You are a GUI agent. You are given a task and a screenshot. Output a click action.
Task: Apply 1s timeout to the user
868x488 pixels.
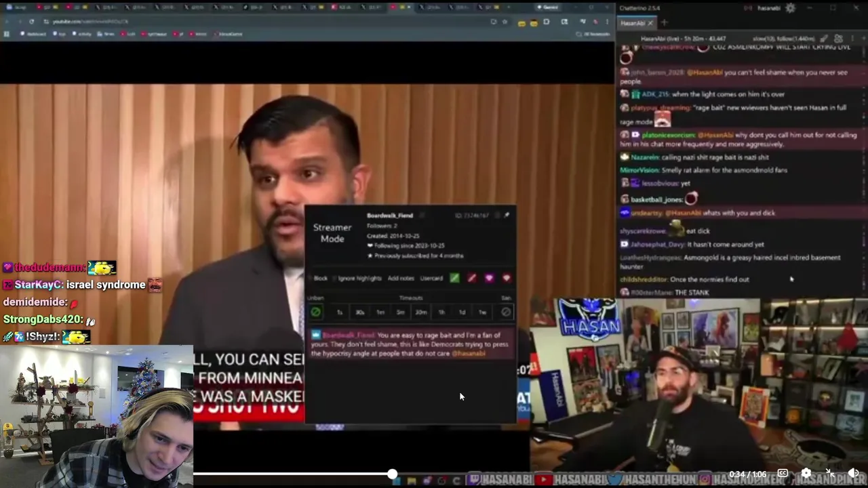click(340, 312)
